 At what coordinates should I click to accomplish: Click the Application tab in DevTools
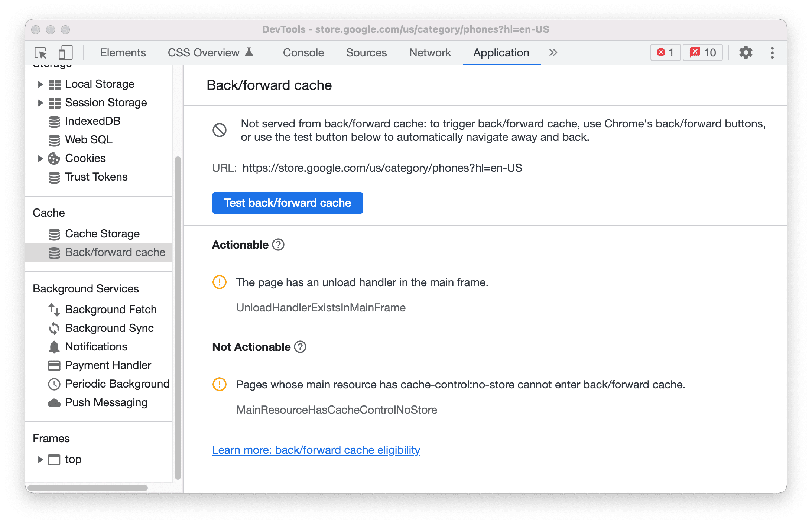501,53
